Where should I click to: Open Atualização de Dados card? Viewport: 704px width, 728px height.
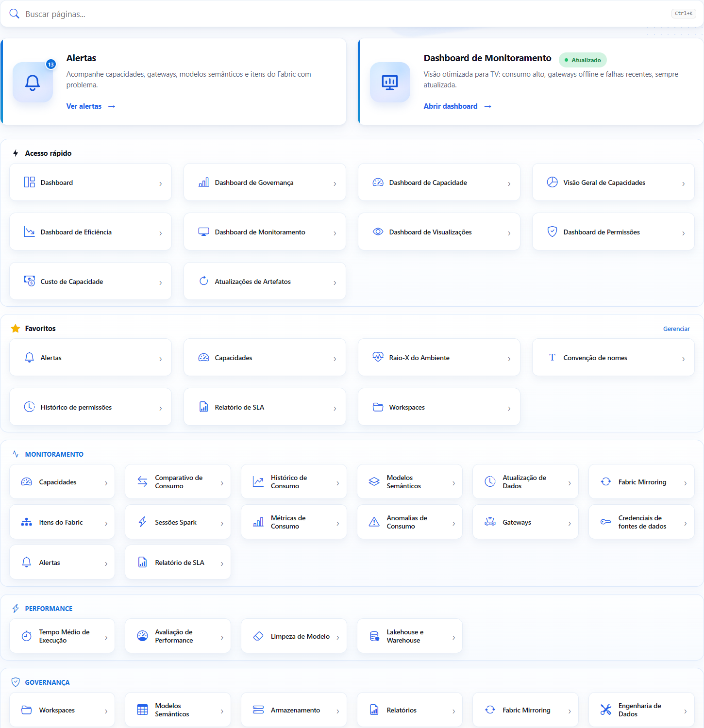click(x=526, y=481)
